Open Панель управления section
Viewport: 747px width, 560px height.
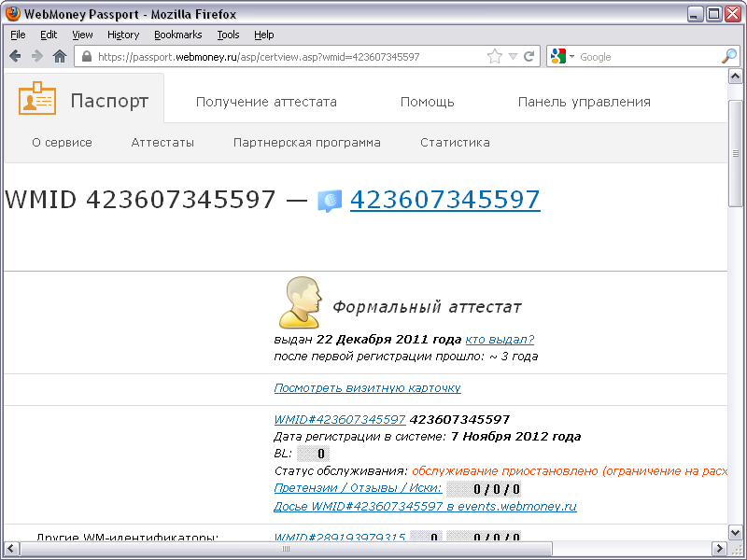pyautogui.click(x=585, y=102)
